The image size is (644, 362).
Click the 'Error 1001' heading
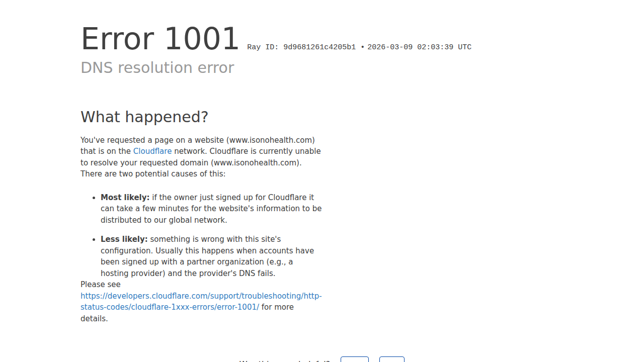pyautogui.click(x=160, y=39)
